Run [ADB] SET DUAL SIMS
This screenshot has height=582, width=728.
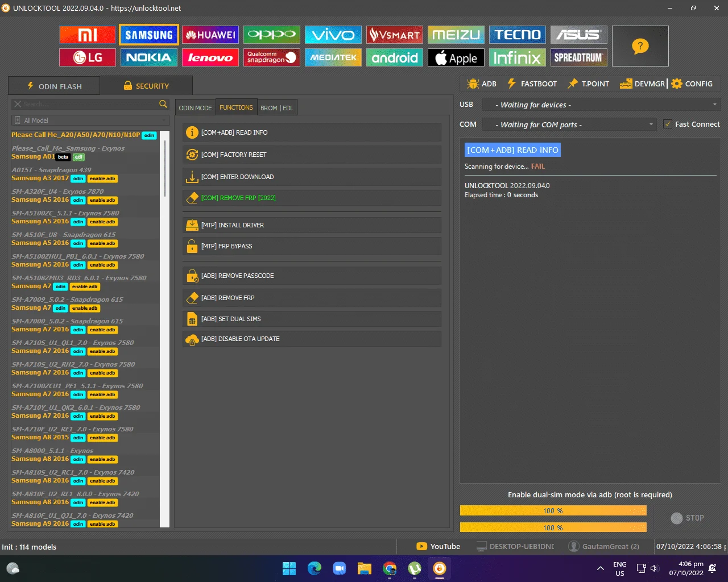point(312,319)
